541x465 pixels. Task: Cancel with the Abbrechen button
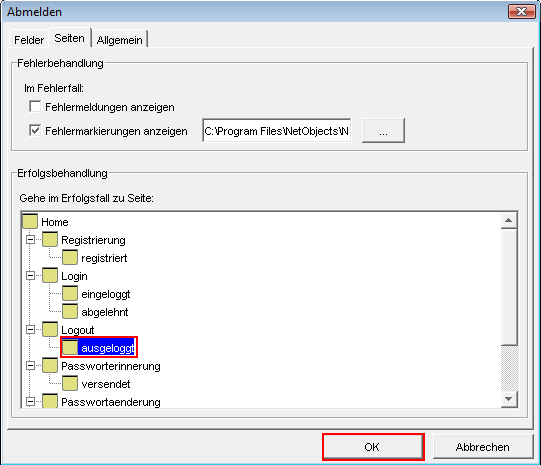point(483,447)
